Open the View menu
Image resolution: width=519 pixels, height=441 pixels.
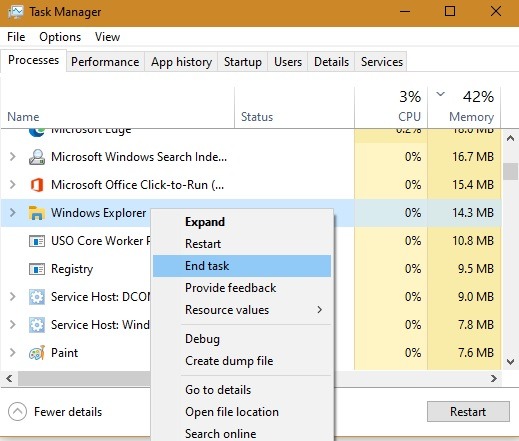click(x=107, y=37)
